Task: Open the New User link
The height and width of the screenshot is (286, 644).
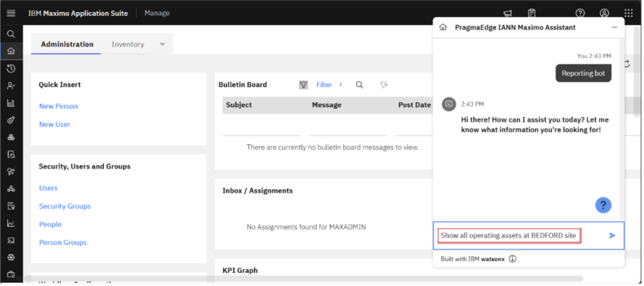Action: [x=55, y=124]
